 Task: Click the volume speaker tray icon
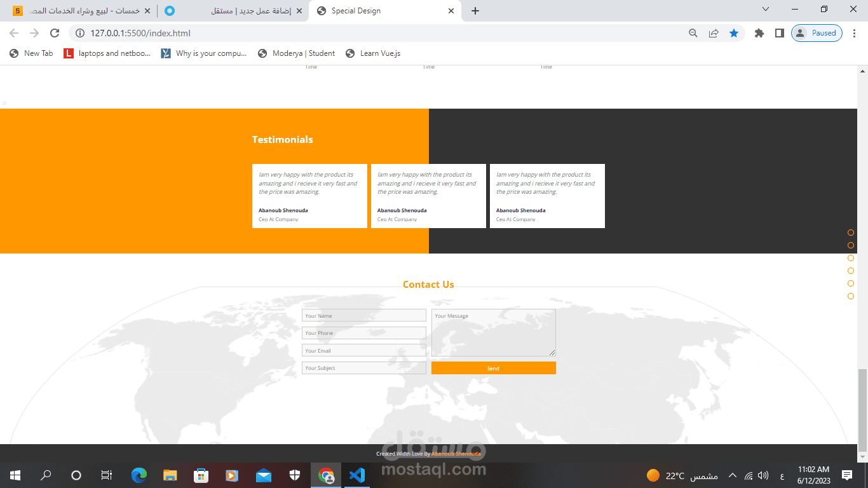763,475
